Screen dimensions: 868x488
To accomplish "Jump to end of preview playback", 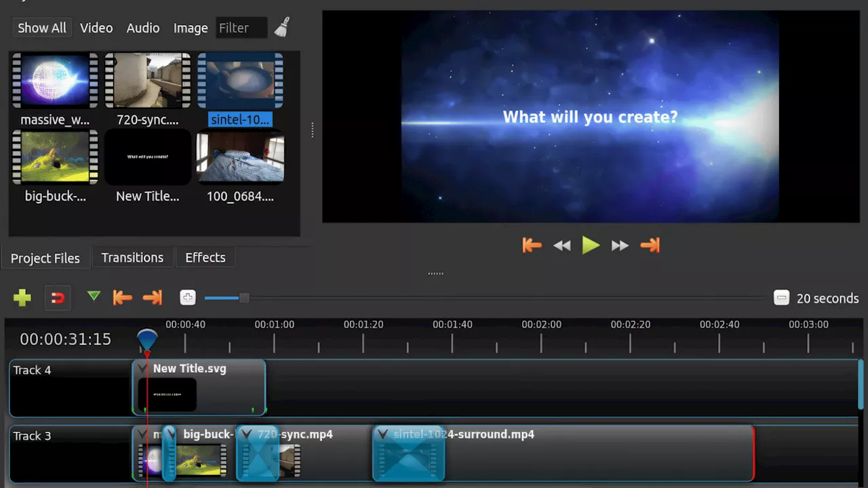I will [650, 245].
